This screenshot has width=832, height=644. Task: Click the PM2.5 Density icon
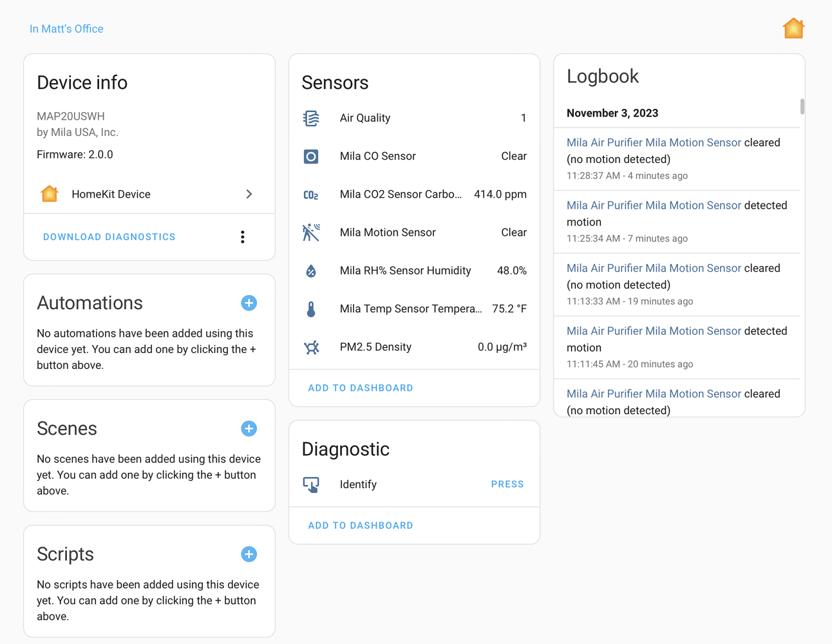(x=311, y=346)
